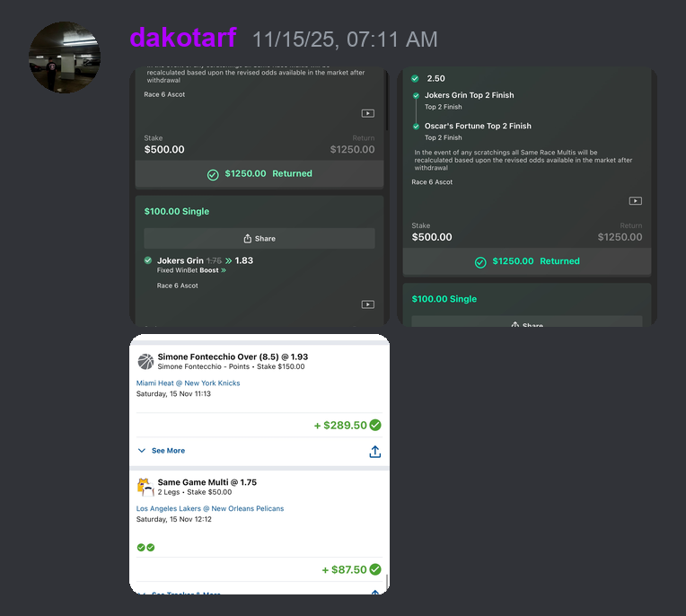Click the $100.00 Single heading in left image
This screenshot has width=686, height=616.
tap(177, 211)
